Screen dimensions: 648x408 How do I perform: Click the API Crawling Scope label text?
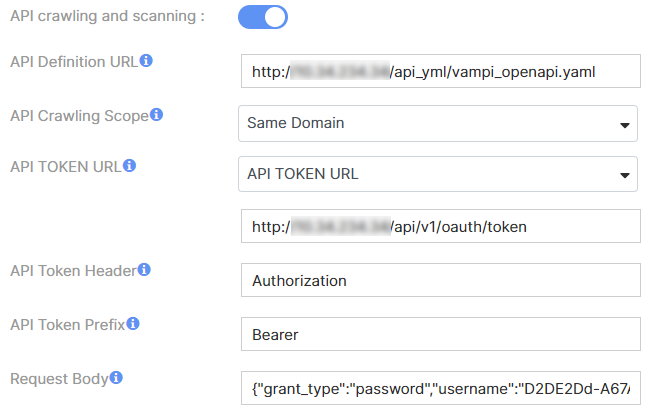click(79, 116)
